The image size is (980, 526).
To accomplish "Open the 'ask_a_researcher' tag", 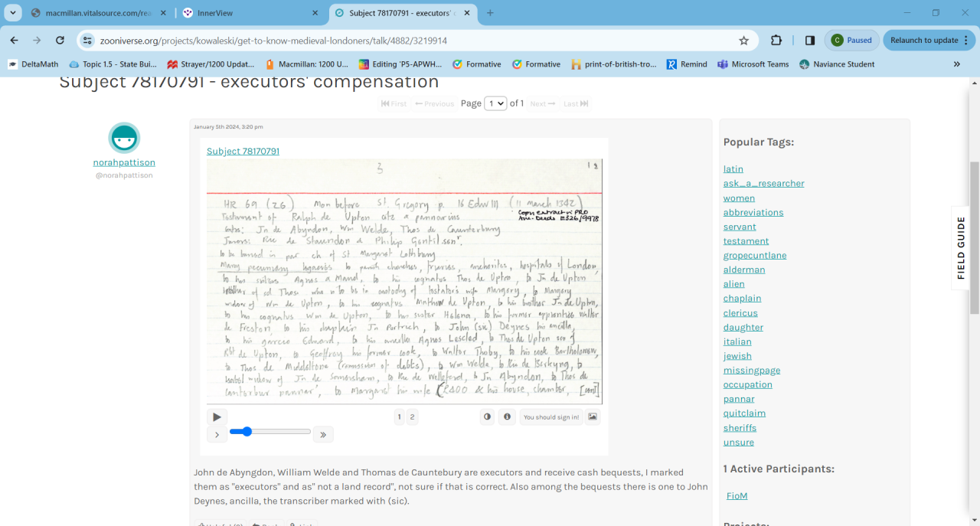I will 763,183.
